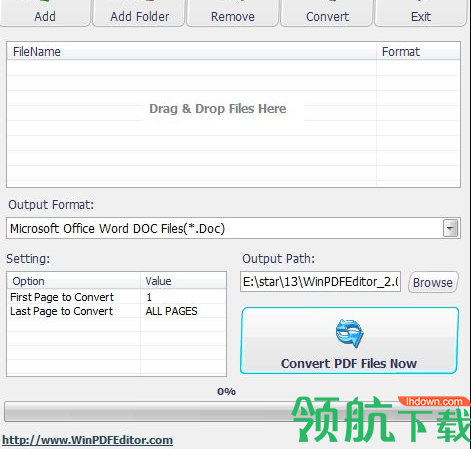This screenshot has height=449, width=471.
Task: Click the Value column header in Setting
Action: [x=183, y=281]
